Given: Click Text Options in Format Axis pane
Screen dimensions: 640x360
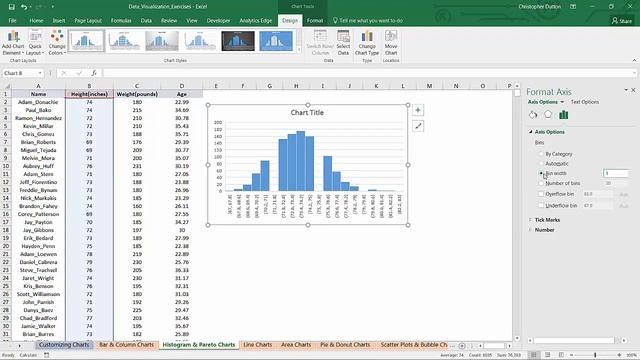Looking at the screenshot, I should point(585,102).
